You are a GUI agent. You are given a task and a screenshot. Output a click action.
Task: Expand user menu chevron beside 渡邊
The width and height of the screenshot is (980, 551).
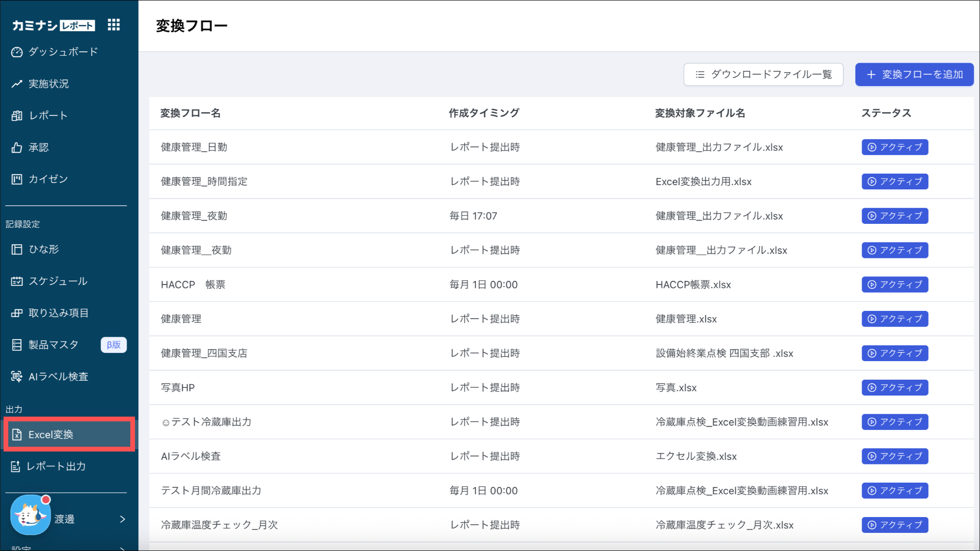tap(122, 519)
